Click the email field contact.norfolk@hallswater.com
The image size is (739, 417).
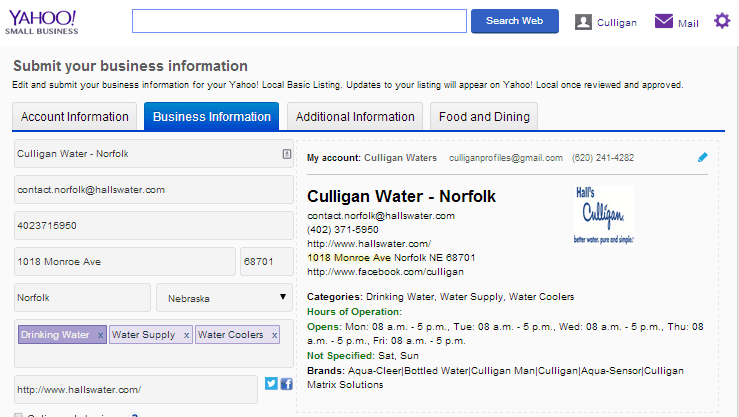pyautogui.click(x=154, y=189)
